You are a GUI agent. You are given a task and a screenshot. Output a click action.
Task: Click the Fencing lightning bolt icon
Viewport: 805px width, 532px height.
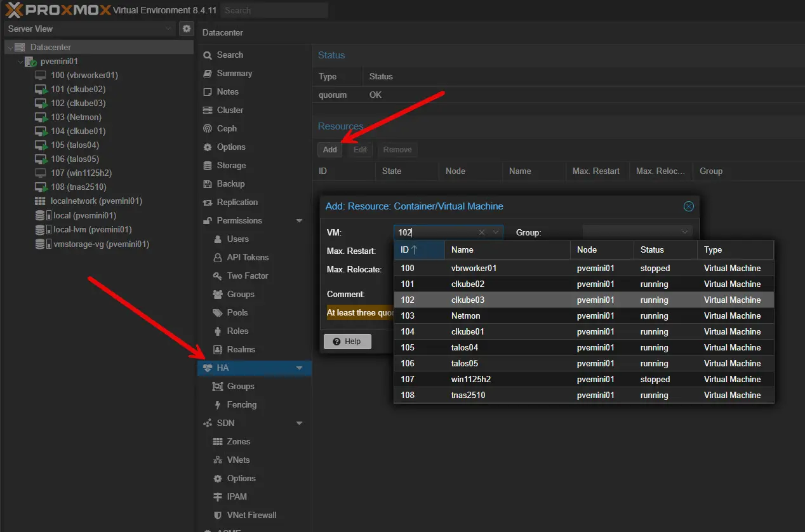(217, 405)
